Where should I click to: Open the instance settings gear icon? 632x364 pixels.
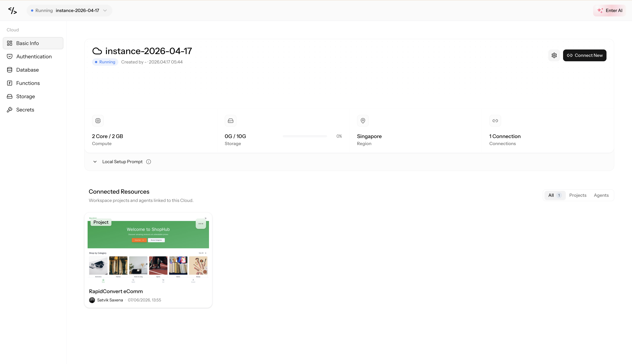coord(554,55)
